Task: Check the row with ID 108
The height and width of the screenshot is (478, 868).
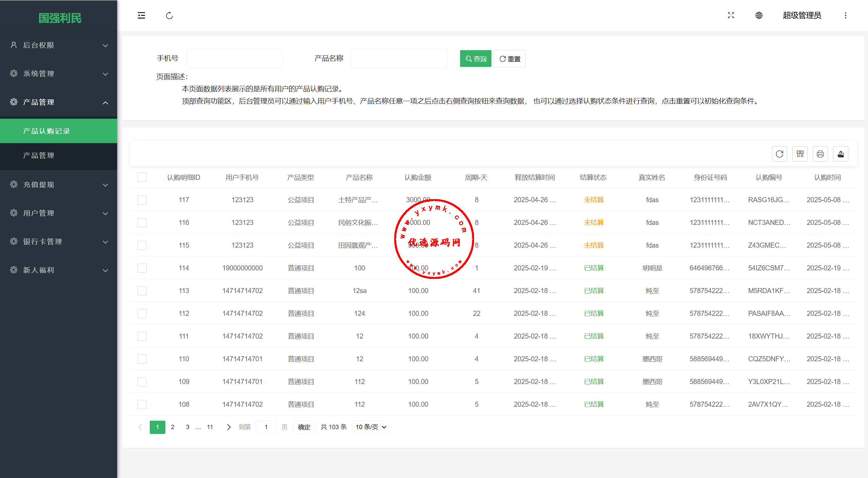Action: tap(142, 404)
